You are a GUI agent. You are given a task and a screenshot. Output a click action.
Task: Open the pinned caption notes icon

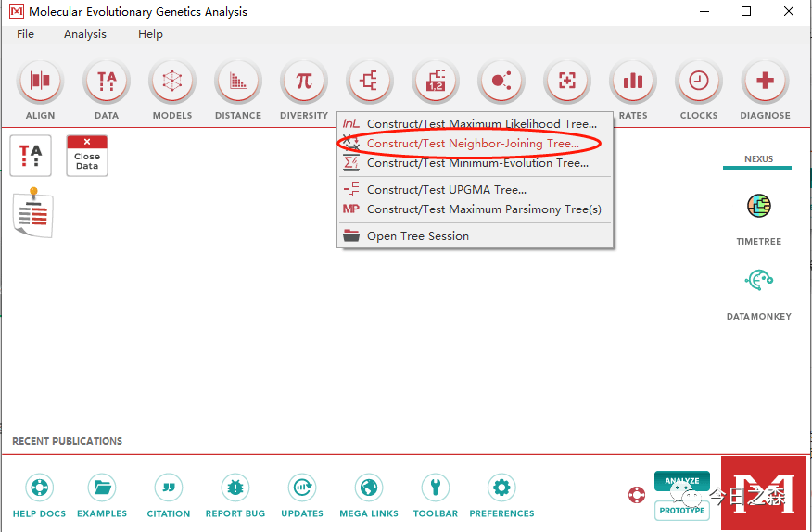coord(32,212)
